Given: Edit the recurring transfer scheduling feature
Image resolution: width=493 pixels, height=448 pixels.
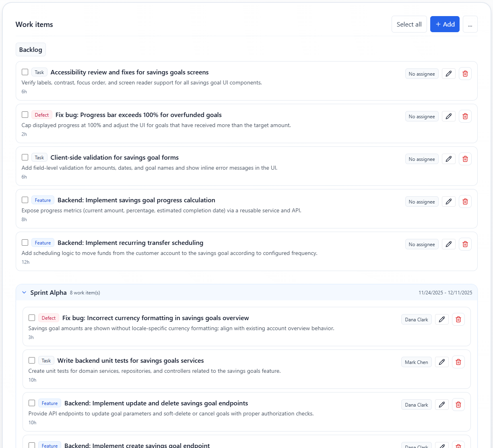Looking at the screenshot, I should [x=448, y=244].
